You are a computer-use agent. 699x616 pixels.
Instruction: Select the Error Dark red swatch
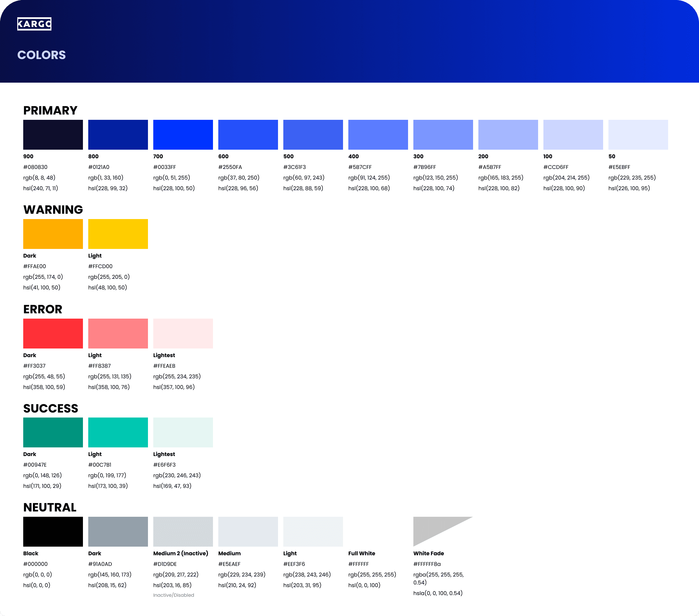point(53,333)
